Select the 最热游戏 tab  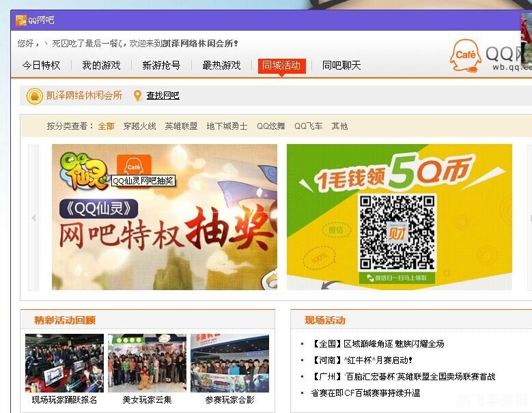221,66
